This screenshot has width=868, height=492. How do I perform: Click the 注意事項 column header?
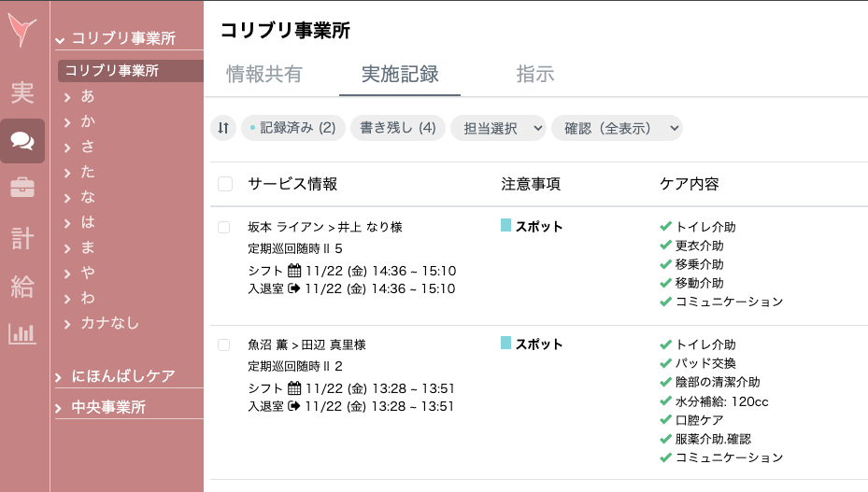coord(531,184)
